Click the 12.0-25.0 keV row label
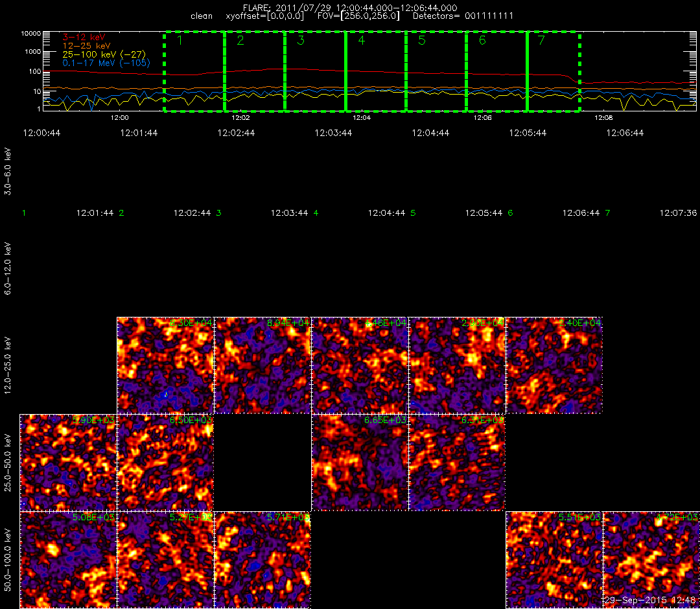Screen dimensions: 700x609 [8, 365]
